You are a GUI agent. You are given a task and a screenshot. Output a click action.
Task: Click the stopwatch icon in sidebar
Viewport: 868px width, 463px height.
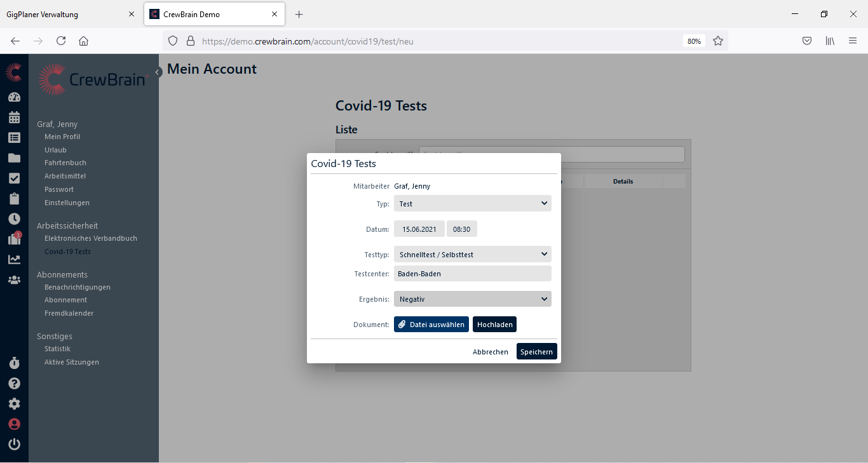click(14, 363)
